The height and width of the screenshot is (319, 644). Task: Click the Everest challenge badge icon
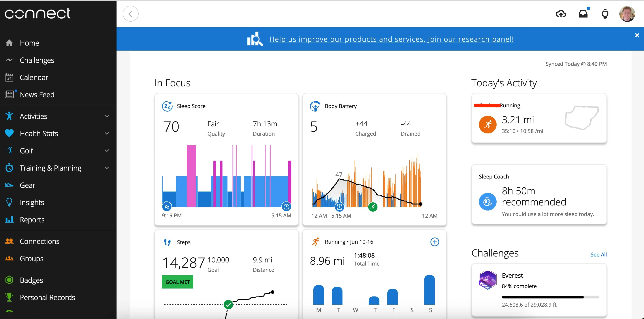tap(487, 280)
